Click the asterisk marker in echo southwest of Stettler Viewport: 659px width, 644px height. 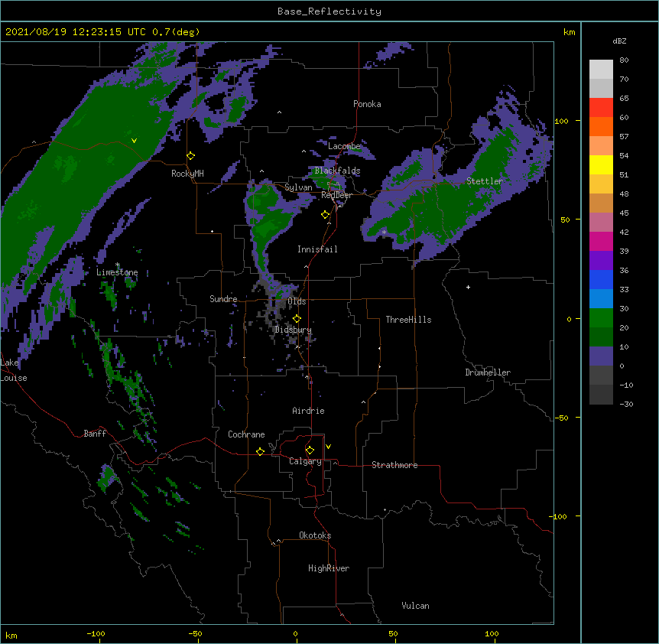(x=384, y=232)
